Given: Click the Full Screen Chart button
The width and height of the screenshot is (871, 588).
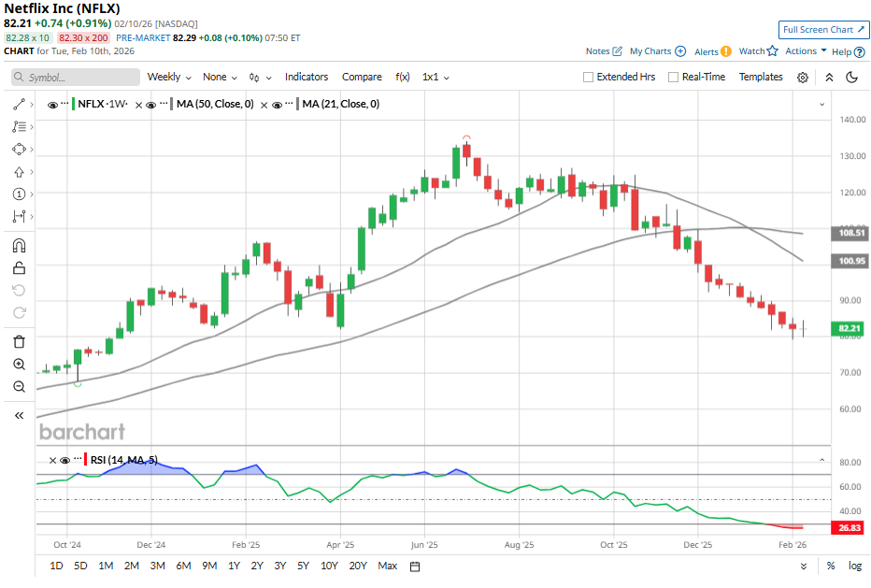Looking at the screenshot, I should [x=822, y=30].
